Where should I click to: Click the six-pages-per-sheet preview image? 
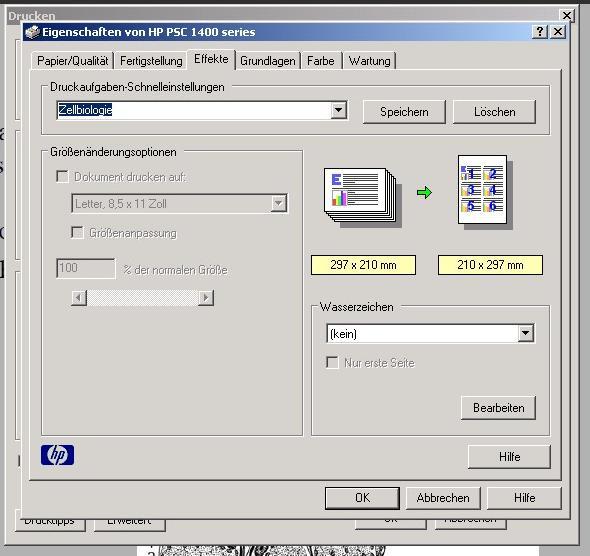pyautogui.click(x=485, y=192)
